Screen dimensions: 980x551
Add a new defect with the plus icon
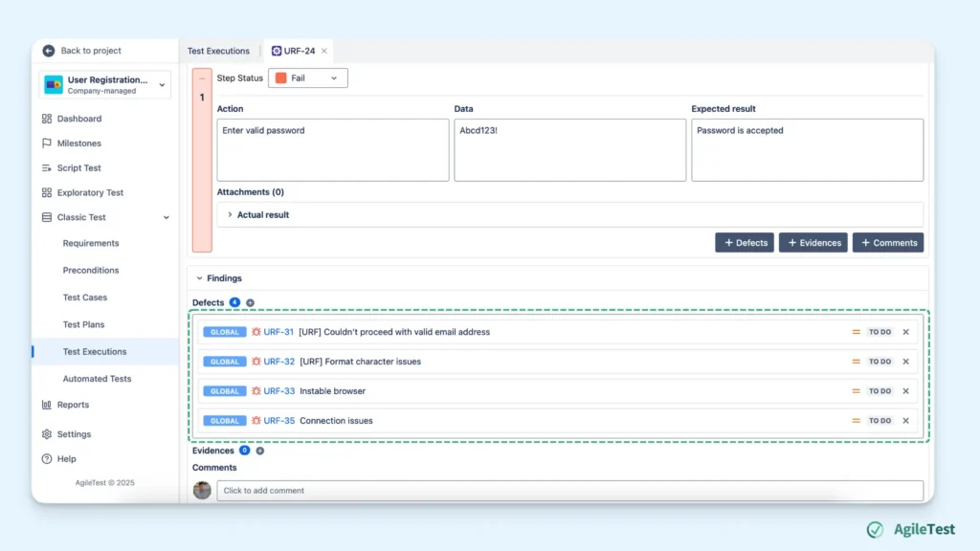coord(248,302)
